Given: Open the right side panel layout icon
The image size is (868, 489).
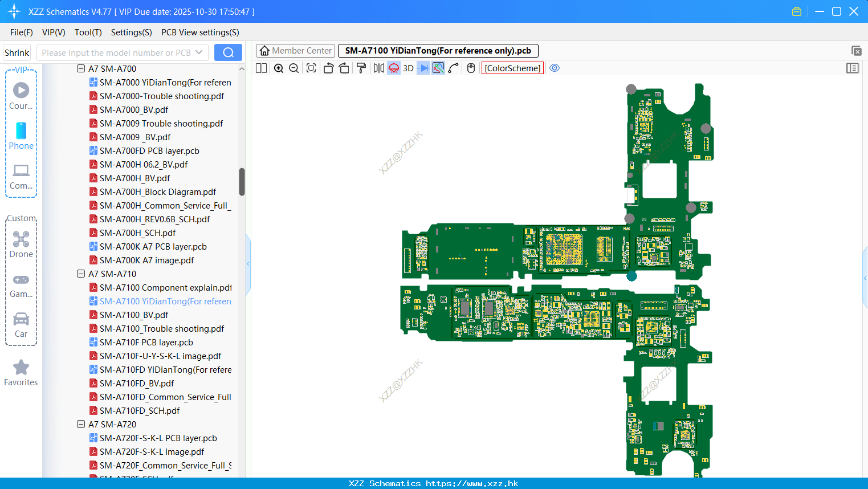Looking at the screenshot, I should 853,68.
